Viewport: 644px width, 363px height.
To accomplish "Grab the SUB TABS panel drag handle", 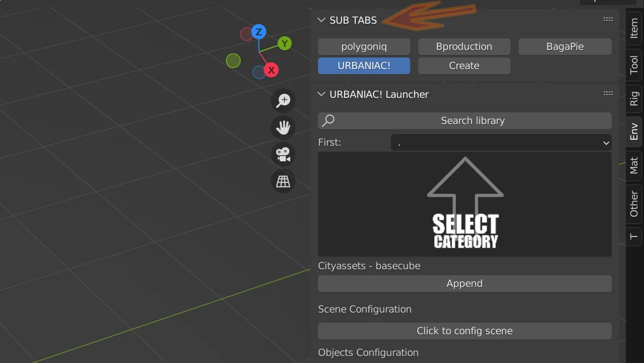I will tap(608, 20).
